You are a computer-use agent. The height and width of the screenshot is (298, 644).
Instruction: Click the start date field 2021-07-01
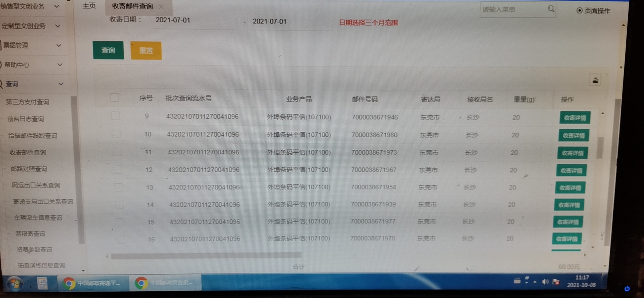coord(194,20)
